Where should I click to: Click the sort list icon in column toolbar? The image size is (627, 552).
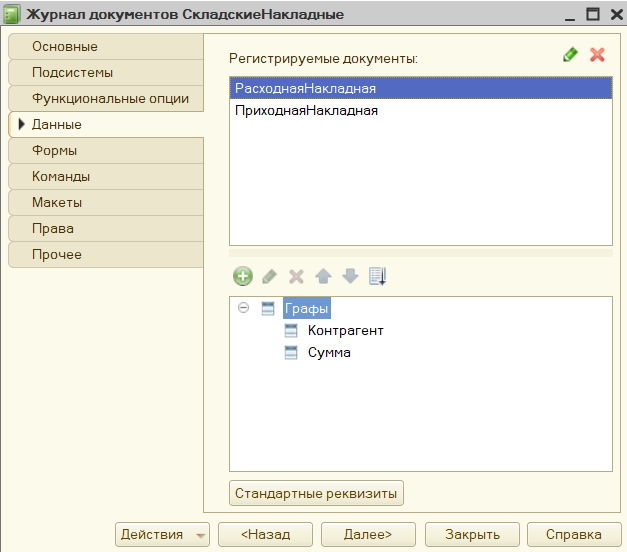[x=377, y=276]
